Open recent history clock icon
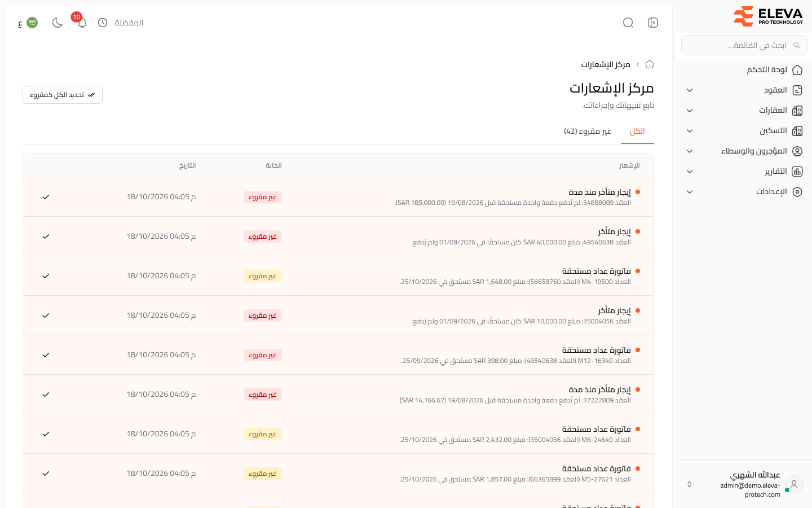Screen dimensions: 812x508 point(103,23)
